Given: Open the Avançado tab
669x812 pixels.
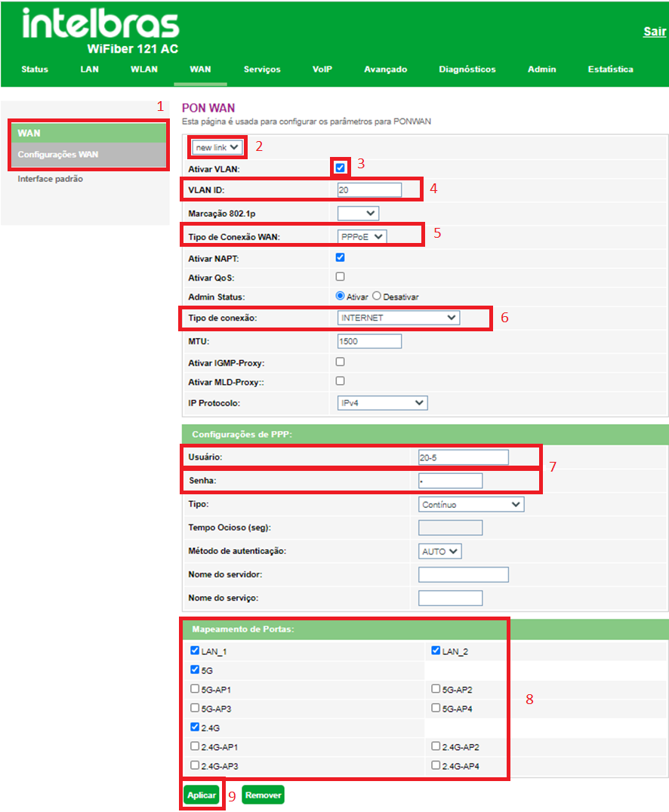Looking at the screenshot, I should [386, 69].
